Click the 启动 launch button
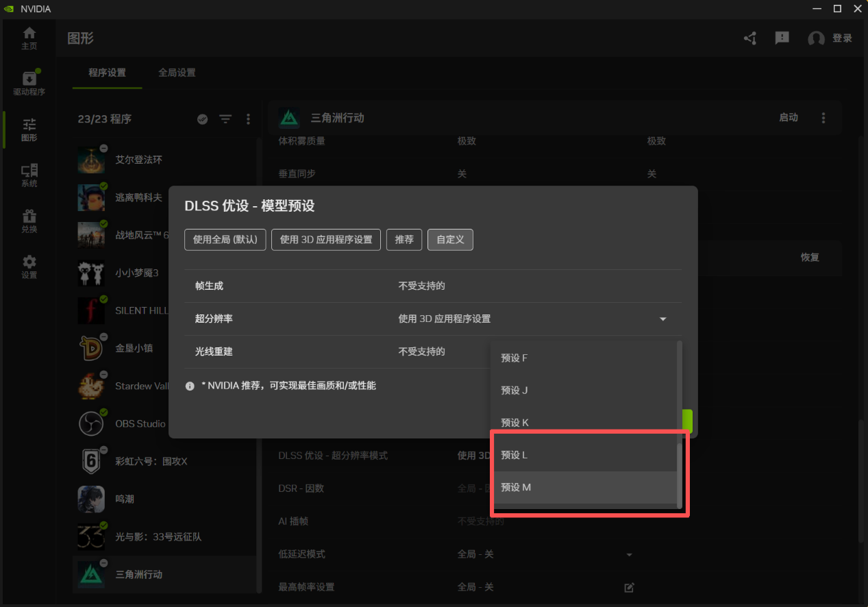The image size is (868, 607). tap(788, 117)
